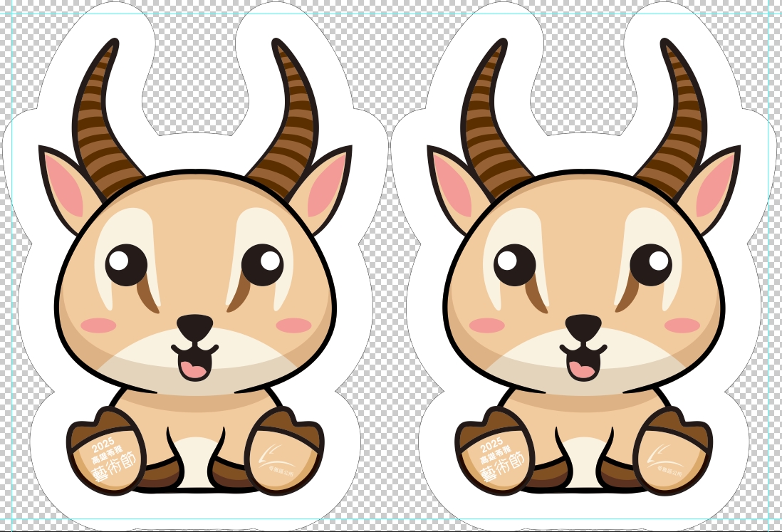The height and width of the screenshot is (532, 782).
Task: Pick the pink blush on left mascot's leftmost cheek
Action: (98, 325)
